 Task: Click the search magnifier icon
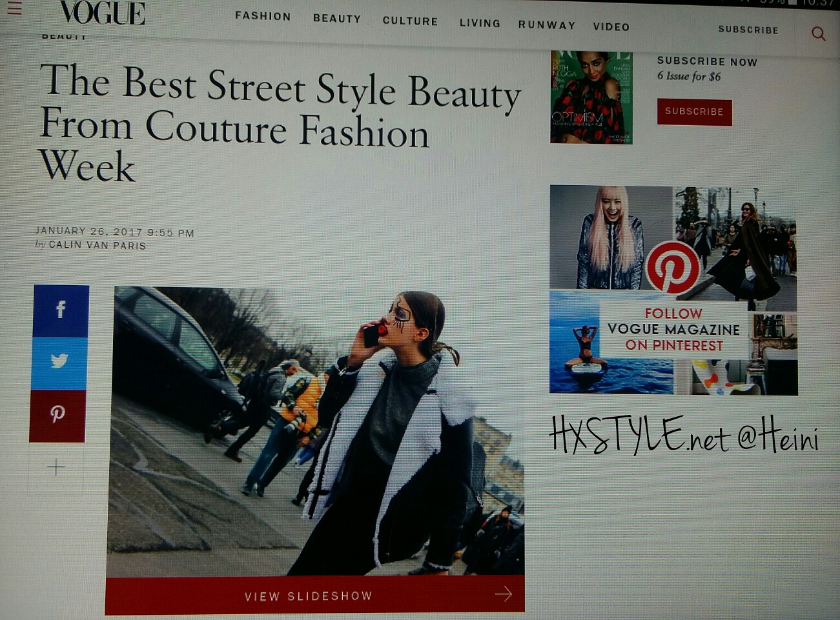click(818, 34)
